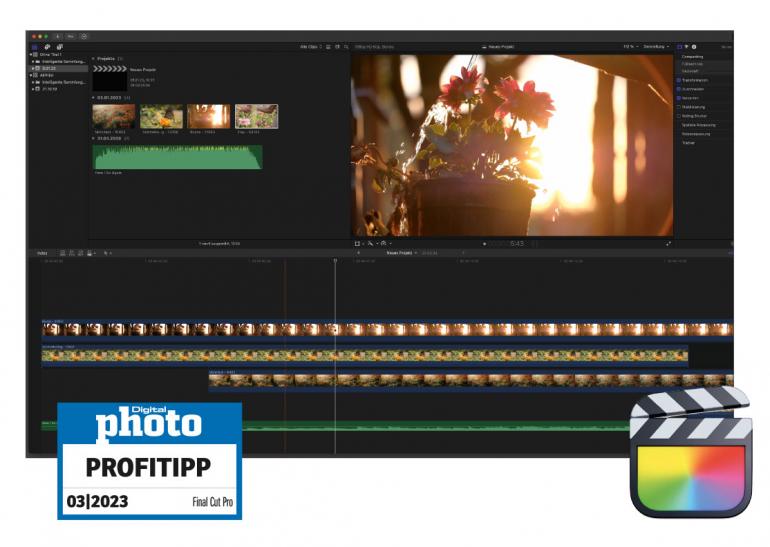Image resolution: width=770 pixels, height=547 pixels.
Task: Expand the Ohne Titel 1 library
Action: coord(31,55)
